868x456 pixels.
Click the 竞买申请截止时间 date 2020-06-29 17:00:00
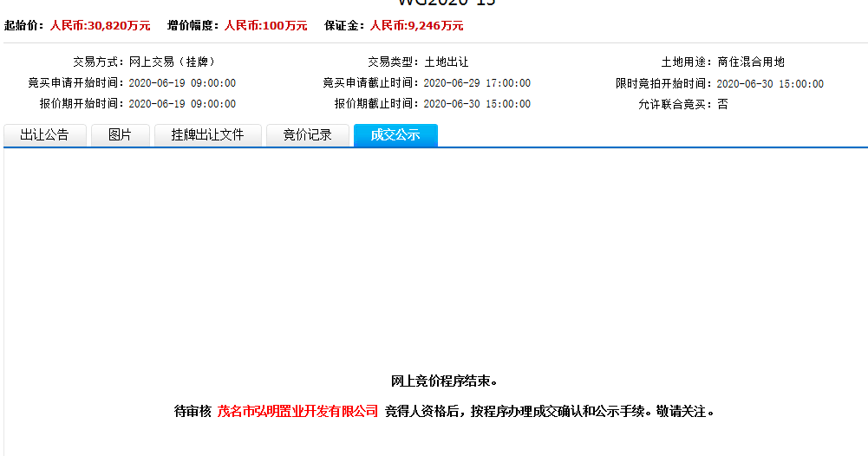pos(477,83)
